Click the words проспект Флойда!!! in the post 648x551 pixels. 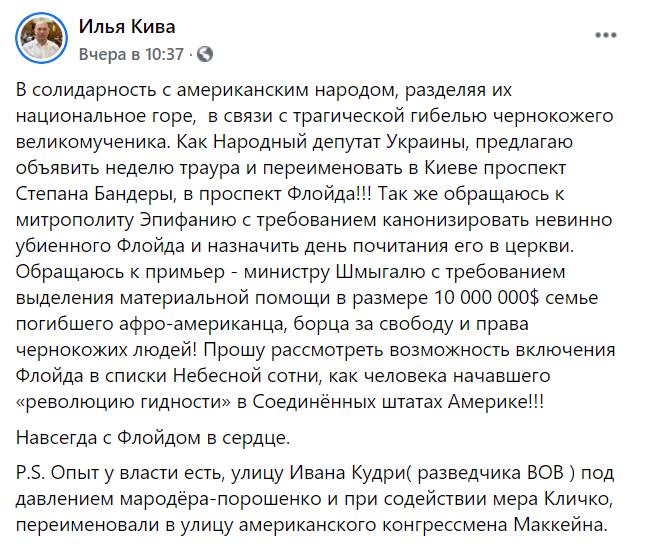pyautogui.click(x=285, y=194)
